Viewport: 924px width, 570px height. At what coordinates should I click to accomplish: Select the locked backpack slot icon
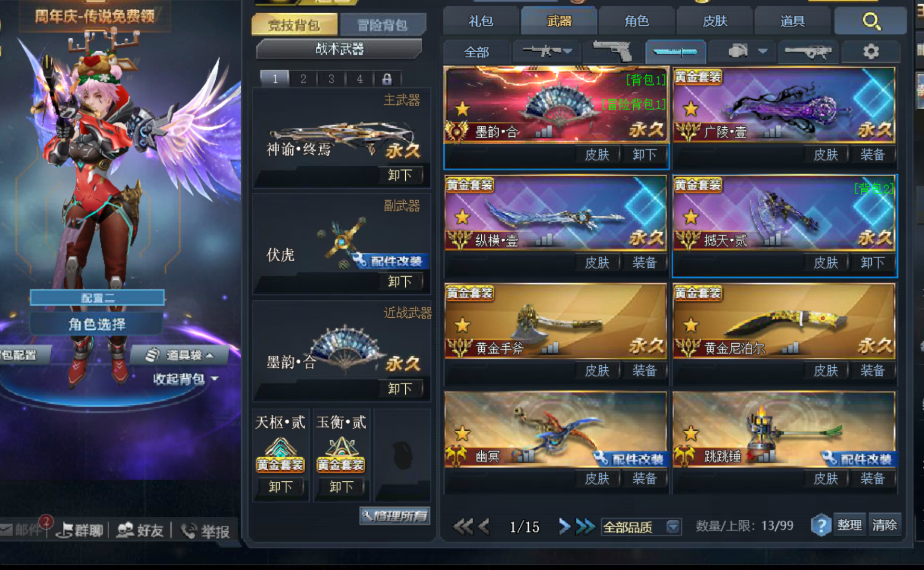(387, 79)
